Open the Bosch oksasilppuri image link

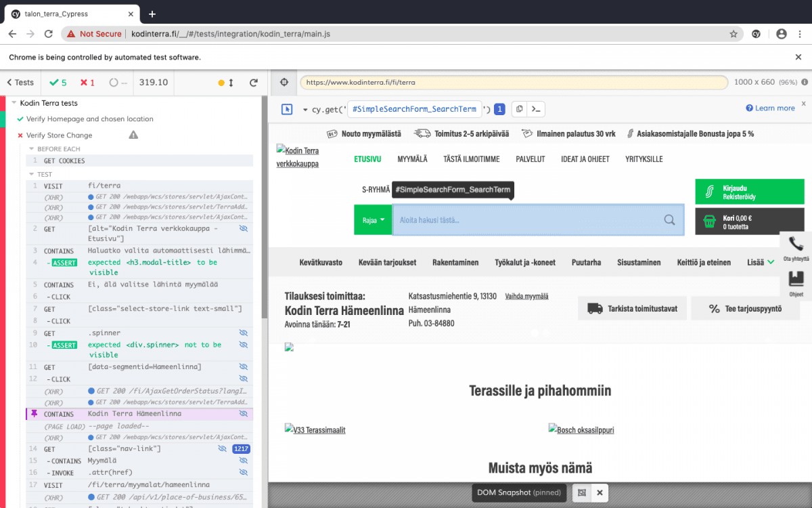pos(581,429)
